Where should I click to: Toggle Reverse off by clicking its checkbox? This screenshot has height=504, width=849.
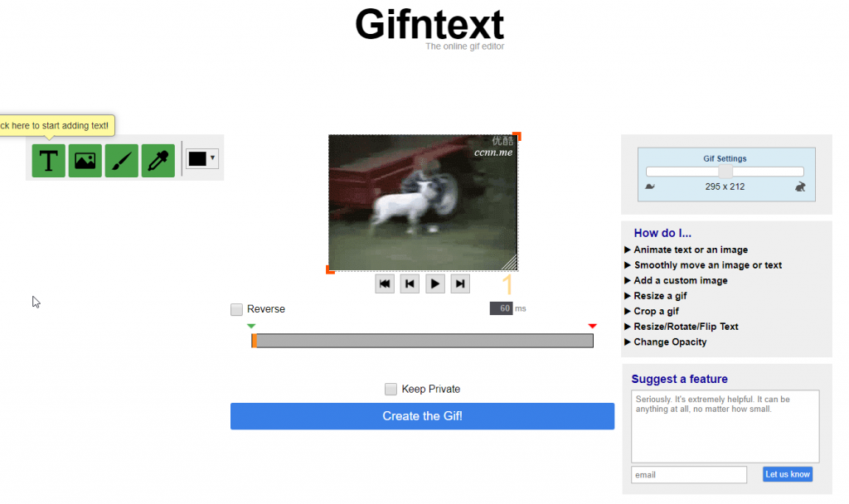tap(236, 308)
